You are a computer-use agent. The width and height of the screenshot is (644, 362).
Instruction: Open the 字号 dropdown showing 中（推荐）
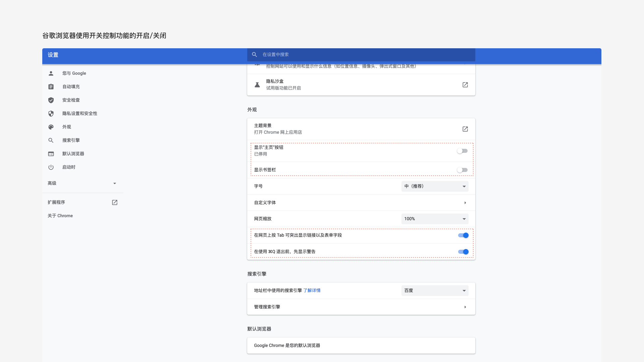[x=435, y=186]
